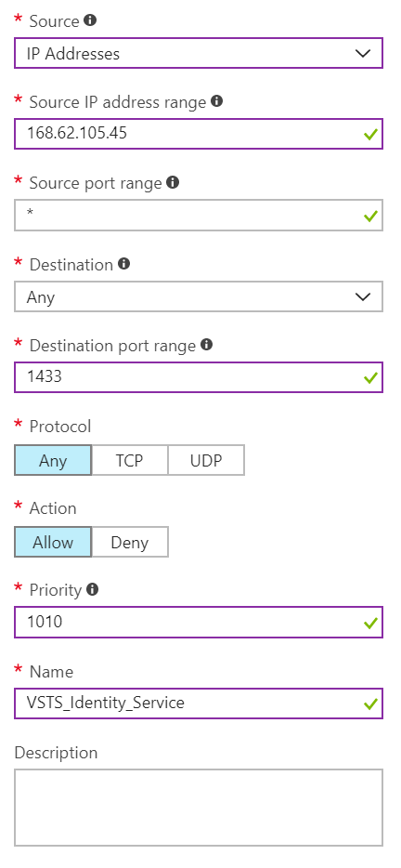This screenshot has width=401, height=868.
Task: Click info icon next to Destination port range
Action: point(207,345)
